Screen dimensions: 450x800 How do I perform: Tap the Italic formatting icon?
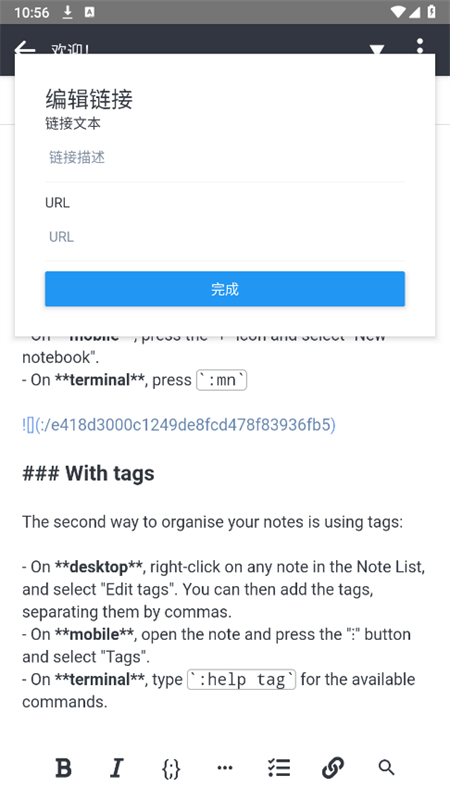pos(117,767)
